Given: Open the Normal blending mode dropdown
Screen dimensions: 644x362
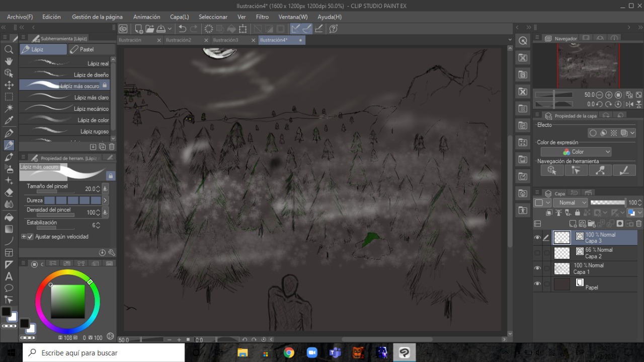Looking at the screenshot, I should pyautogui.click(x=570, y=202).
